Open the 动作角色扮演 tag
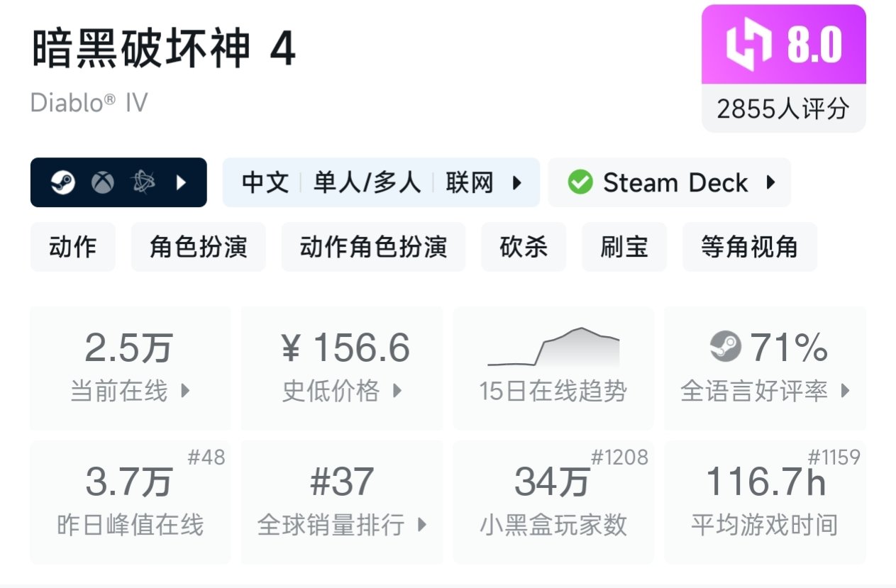Image resolution: width=896 pixels, height=588 pixels. pos(373,247)
